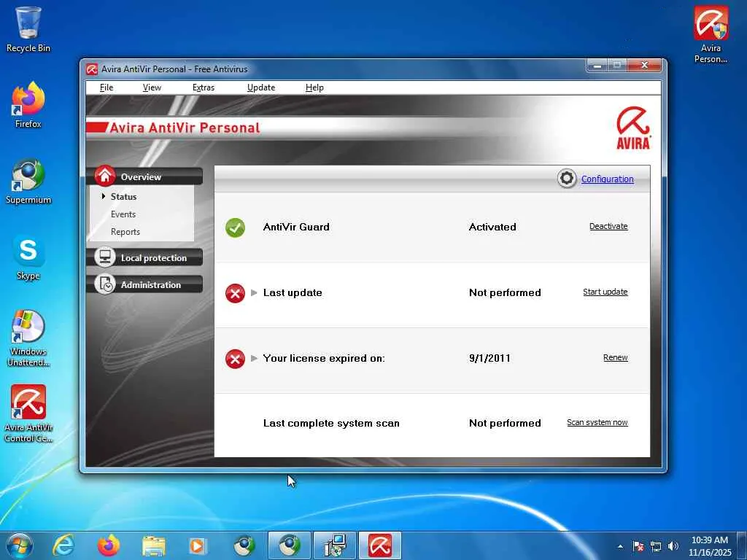
Task: Select the Overview section in sidebar
Action: point(145,176)
